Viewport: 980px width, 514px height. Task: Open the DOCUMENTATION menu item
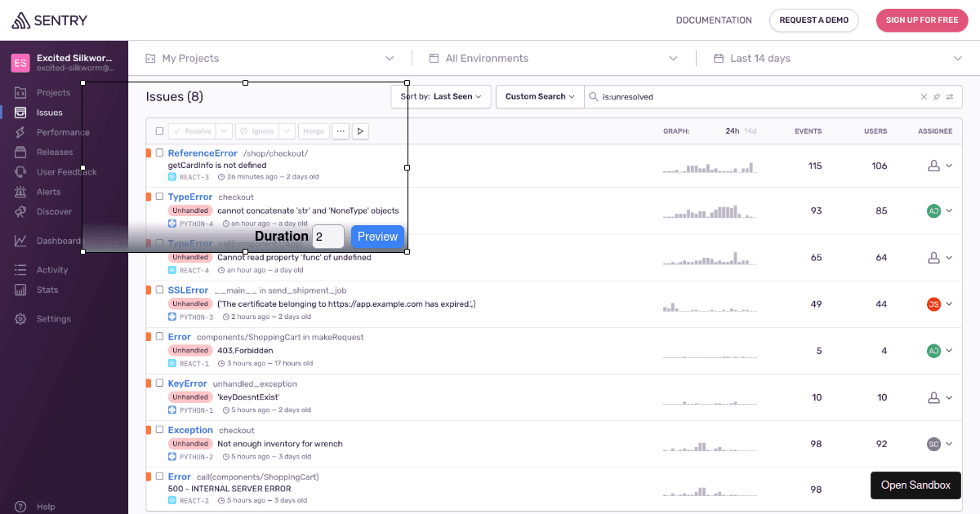[x=714, y=20]
